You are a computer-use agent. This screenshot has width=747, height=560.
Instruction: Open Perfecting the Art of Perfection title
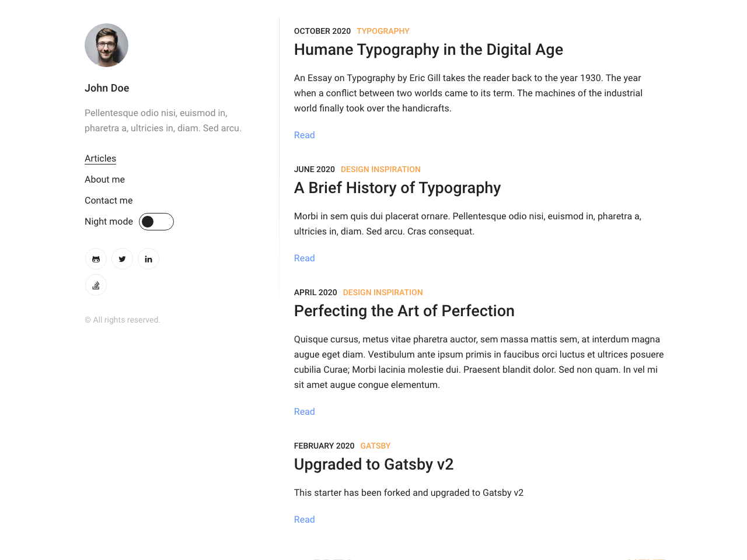click(404, 311)
